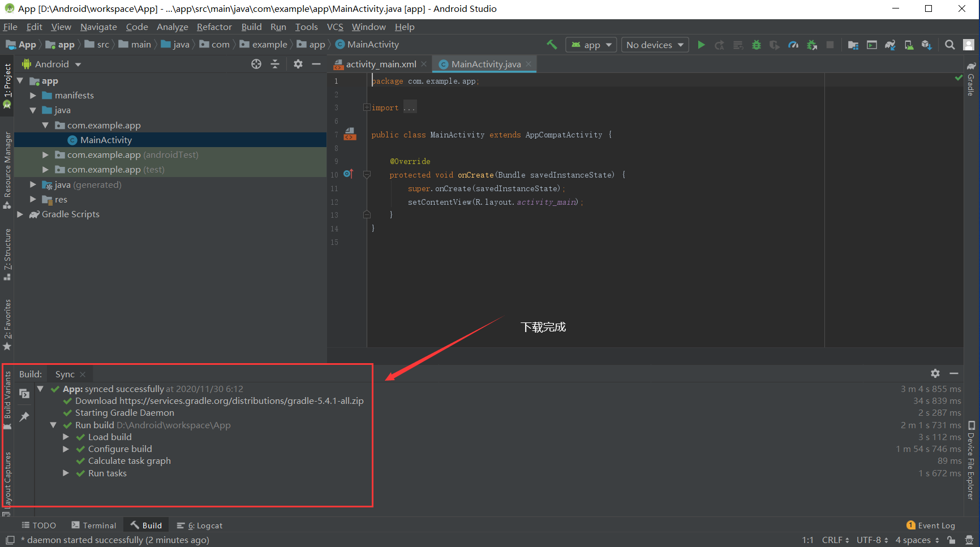This screenshot has height=547, width=980.
Task: Open the Refactor menu
Action: [x=214, y=27]
